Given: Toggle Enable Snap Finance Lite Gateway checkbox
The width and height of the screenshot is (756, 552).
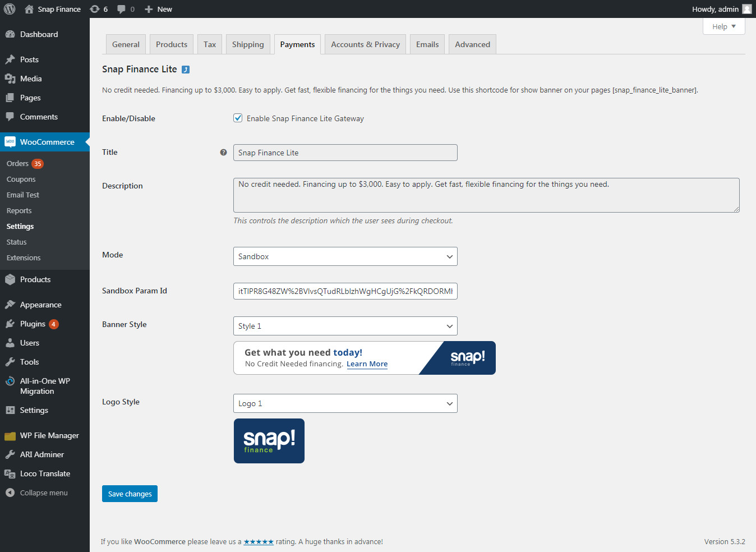Looking at the screenshot, I should pyautogui.click(x=238, y=118).
